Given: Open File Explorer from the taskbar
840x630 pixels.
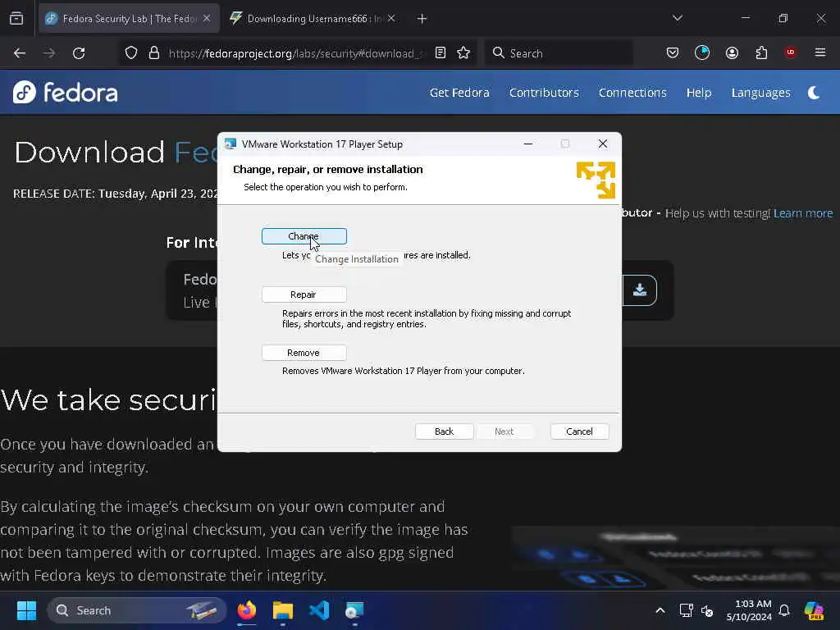Looking at the screenshot, I should tap(283, 610).
